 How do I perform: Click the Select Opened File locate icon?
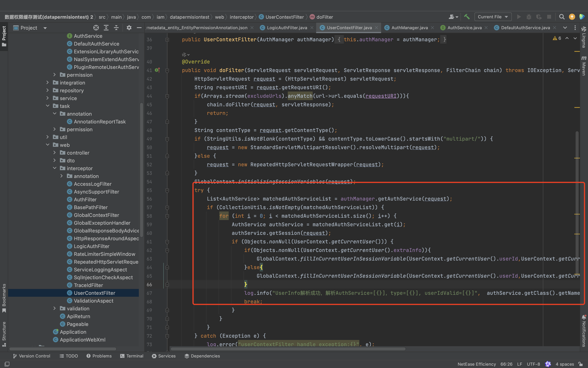[96, 28]
